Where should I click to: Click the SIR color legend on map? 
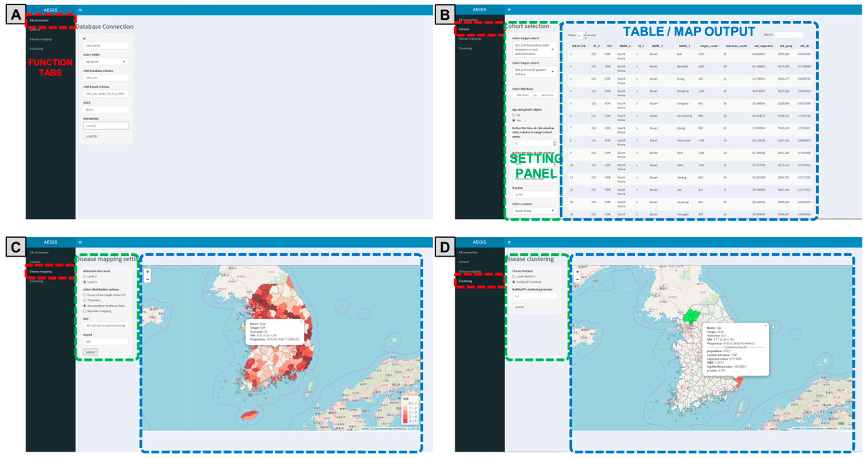click(410, 410)
